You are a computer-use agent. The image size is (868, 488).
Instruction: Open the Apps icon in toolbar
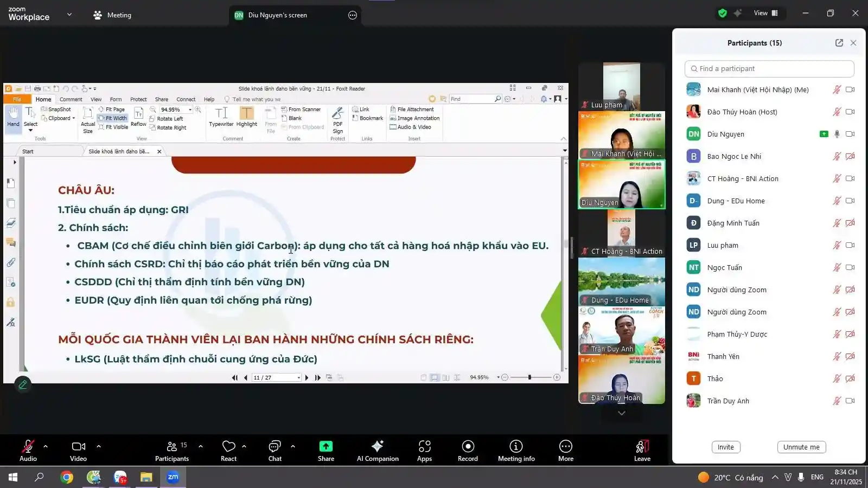click(424, 446)
